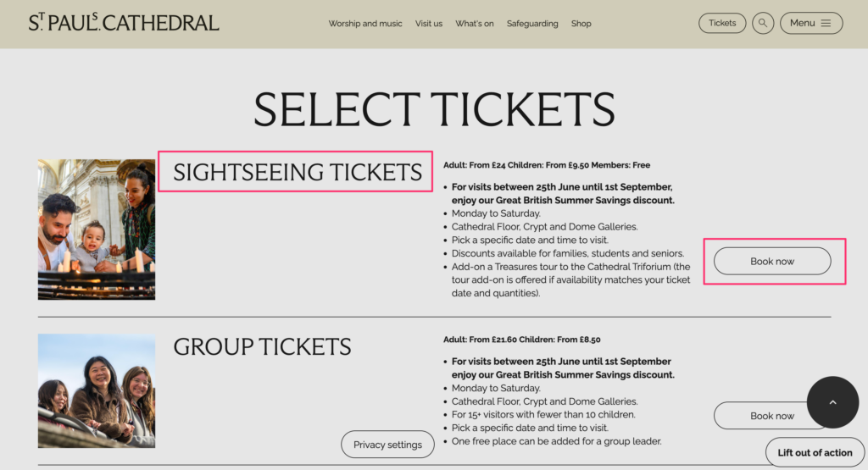Open the Safeguarding navigation link

pos(532,24)
